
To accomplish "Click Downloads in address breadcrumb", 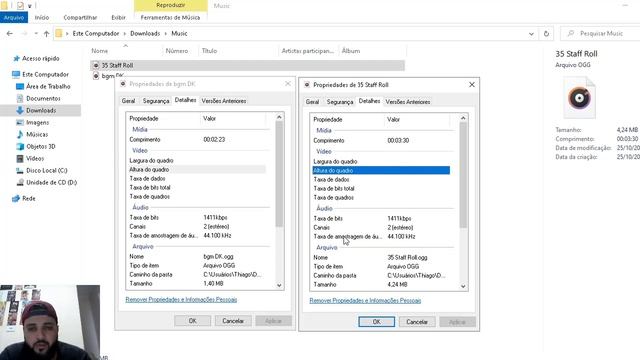I will (x=145, y=33).
